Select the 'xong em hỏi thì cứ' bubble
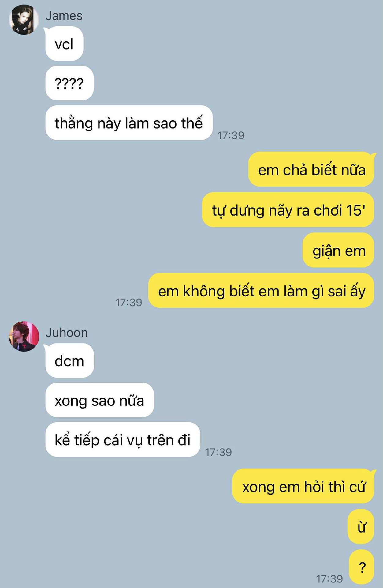The image size is (383, 588). point(303,486)
